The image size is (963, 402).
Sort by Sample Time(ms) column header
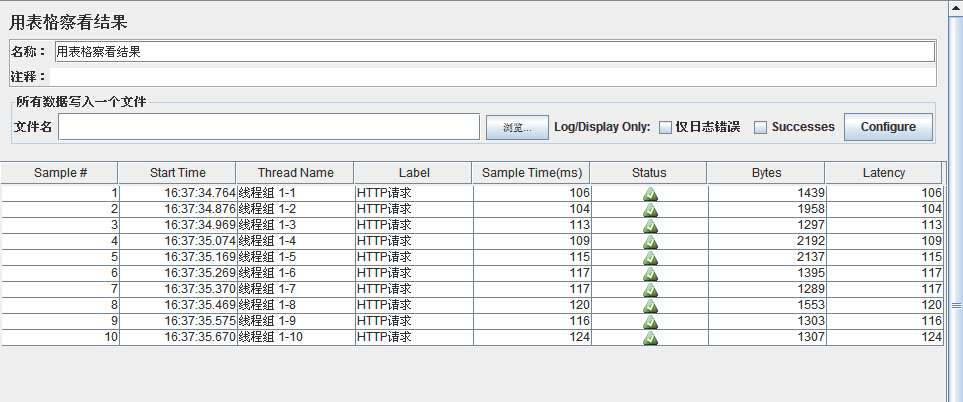(532, 172)
